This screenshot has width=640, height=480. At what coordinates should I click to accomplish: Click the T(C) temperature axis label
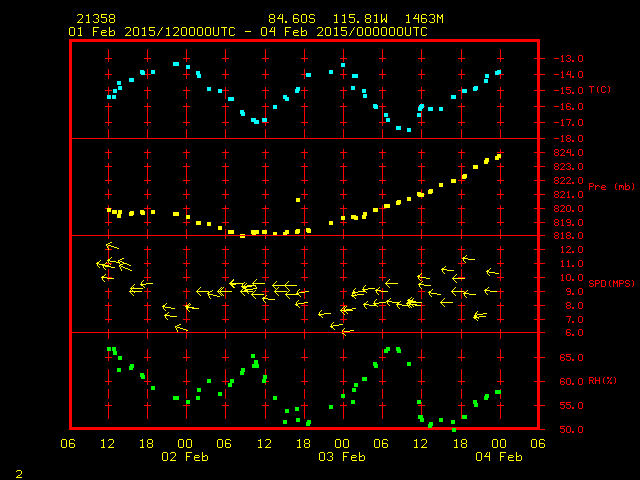(600, 90)
